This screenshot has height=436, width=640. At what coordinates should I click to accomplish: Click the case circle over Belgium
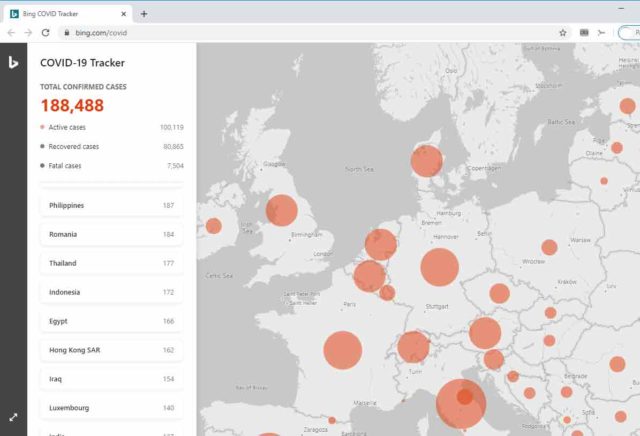click(369, 276)
